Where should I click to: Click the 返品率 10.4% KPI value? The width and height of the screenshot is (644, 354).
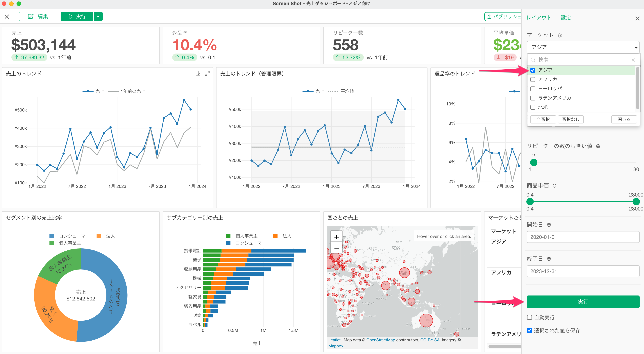coord(194,45)
